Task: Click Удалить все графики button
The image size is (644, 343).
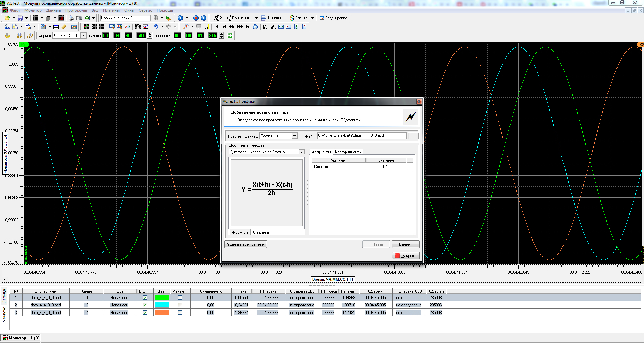Action: pyautogui.click(x=246, y=244)
